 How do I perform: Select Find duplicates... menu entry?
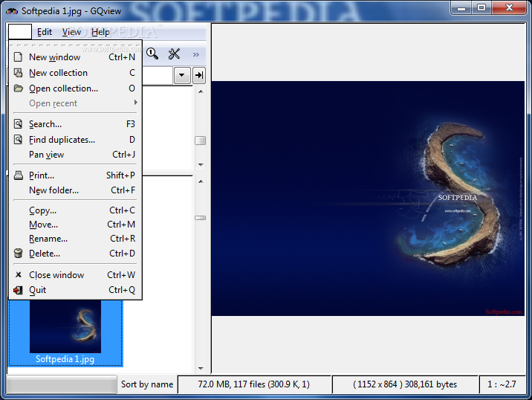click(x=75, y=140)
